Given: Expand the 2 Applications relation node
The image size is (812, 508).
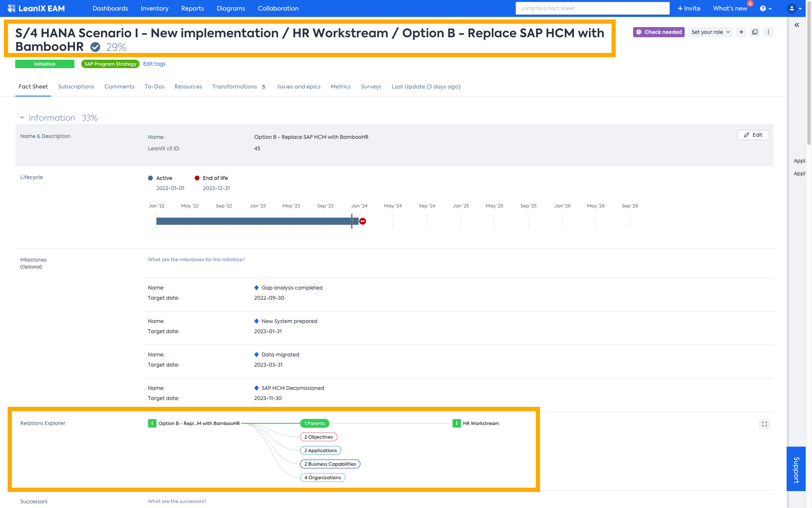Looking at the screenshot, I should 321,450.
